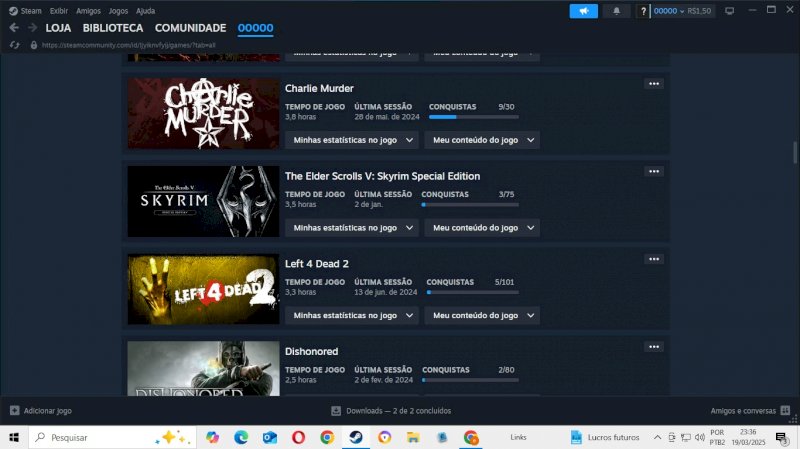
Task: Go forward with the right arrow
Action: pos(32,28)
